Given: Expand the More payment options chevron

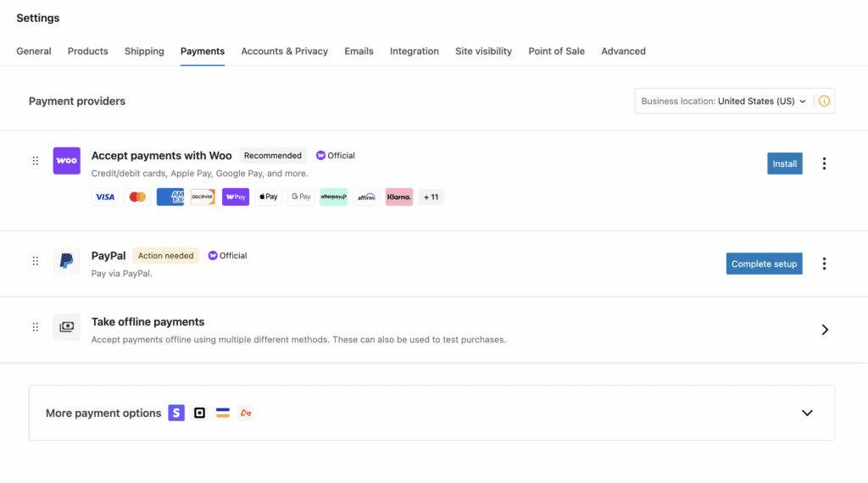Looking at the screenshot, I should (807, 413).
